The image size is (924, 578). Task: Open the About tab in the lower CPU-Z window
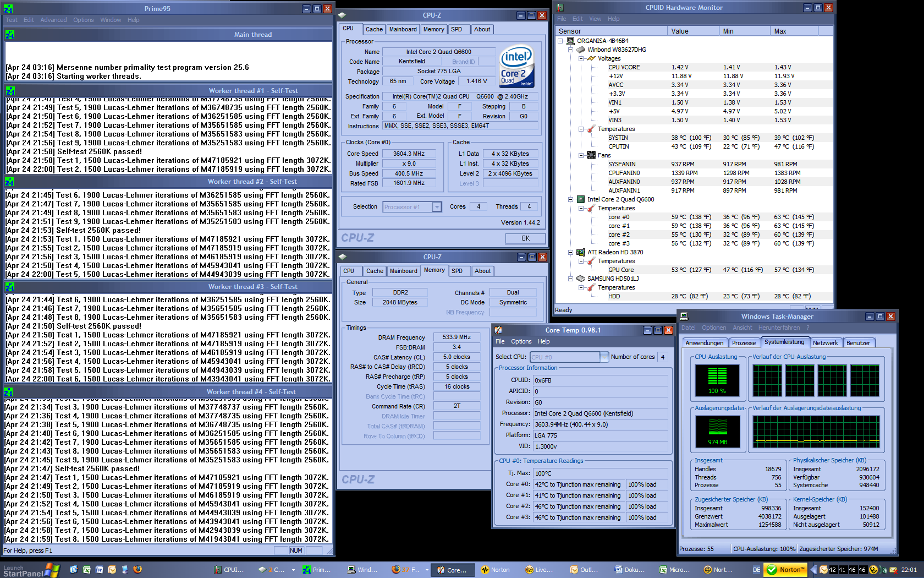[482, 271]
